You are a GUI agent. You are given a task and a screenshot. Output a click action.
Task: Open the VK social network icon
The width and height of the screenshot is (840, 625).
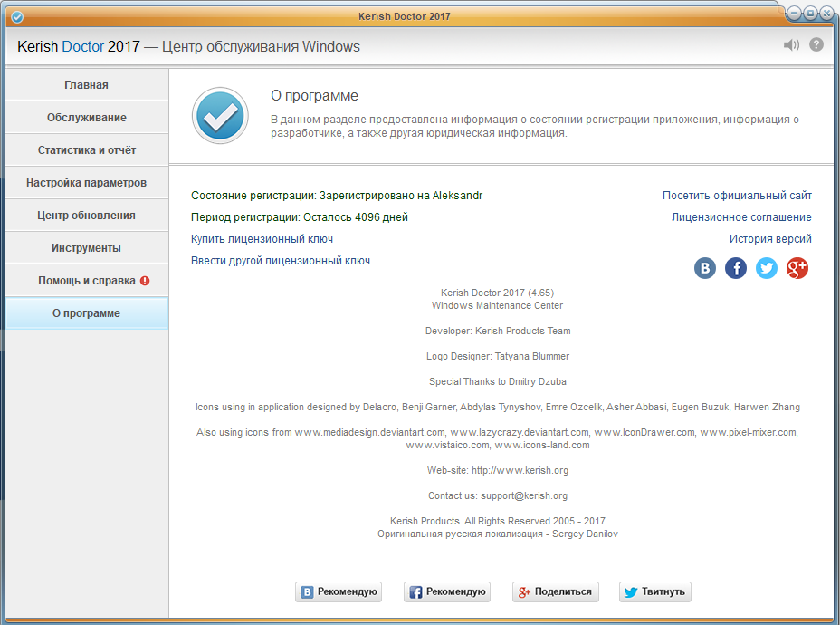click(705, 268)
